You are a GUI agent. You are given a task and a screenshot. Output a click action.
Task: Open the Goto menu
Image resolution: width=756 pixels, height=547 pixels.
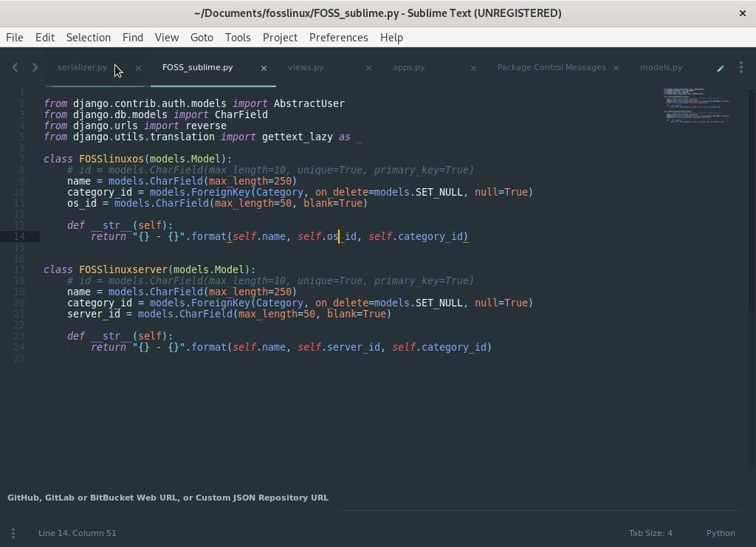202,38
